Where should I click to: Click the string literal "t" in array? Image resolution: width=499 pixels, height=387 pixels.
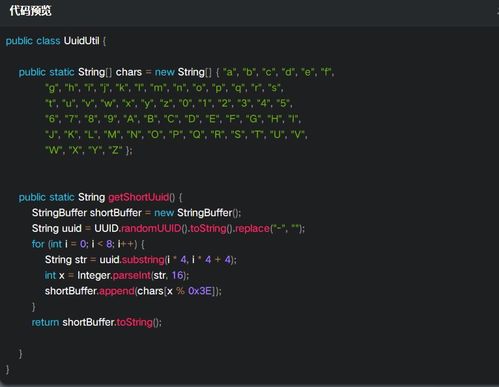[50, 103]
